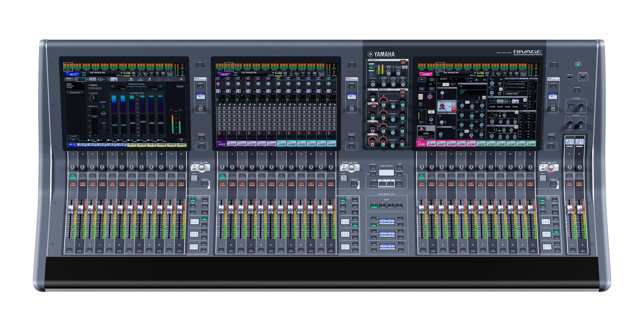
Task: Click the channel 6 fader in center bay
Action: [270, 207]
